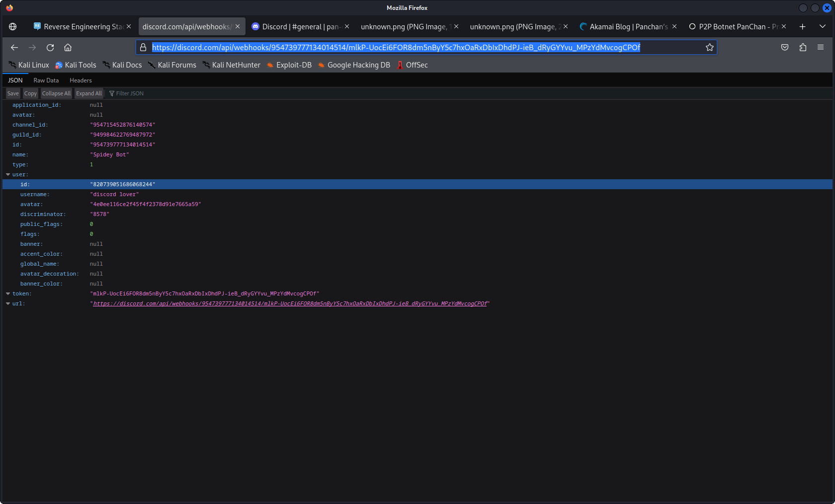
Task: Open the Kali NetHunter bookmark
Action: tap(231, 65)
